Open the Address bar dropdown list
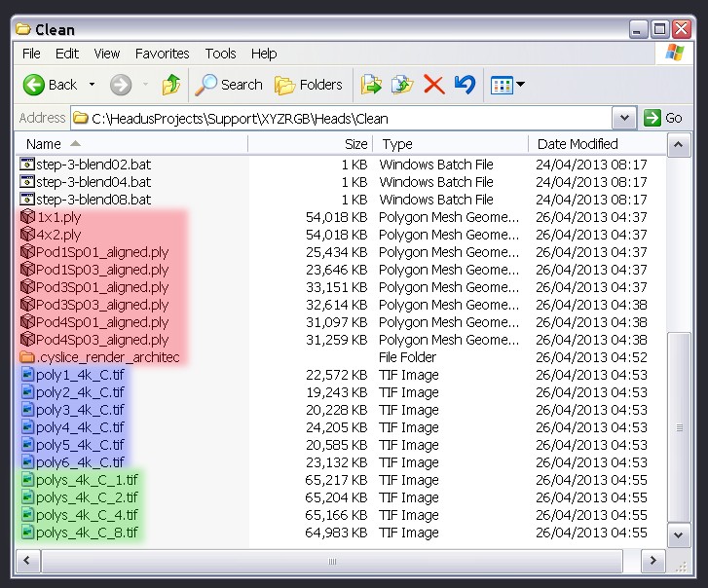708x588 pixels. click(x=624, y=118)
